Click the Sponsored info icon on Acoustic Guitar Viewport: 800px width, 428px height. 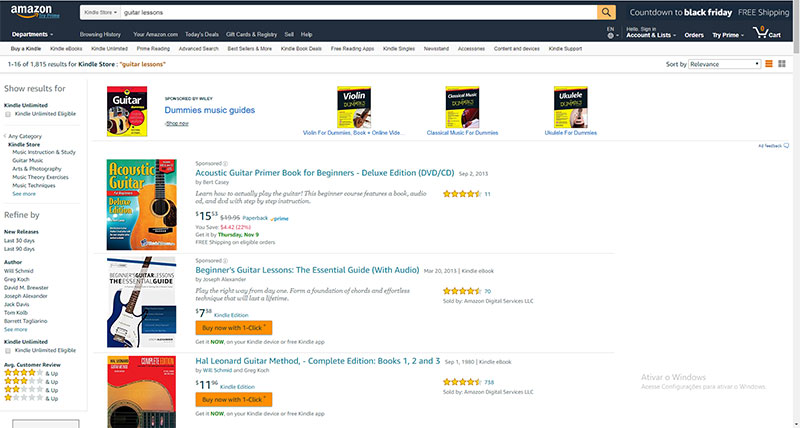pyautogui.click(x=226, y=164)
